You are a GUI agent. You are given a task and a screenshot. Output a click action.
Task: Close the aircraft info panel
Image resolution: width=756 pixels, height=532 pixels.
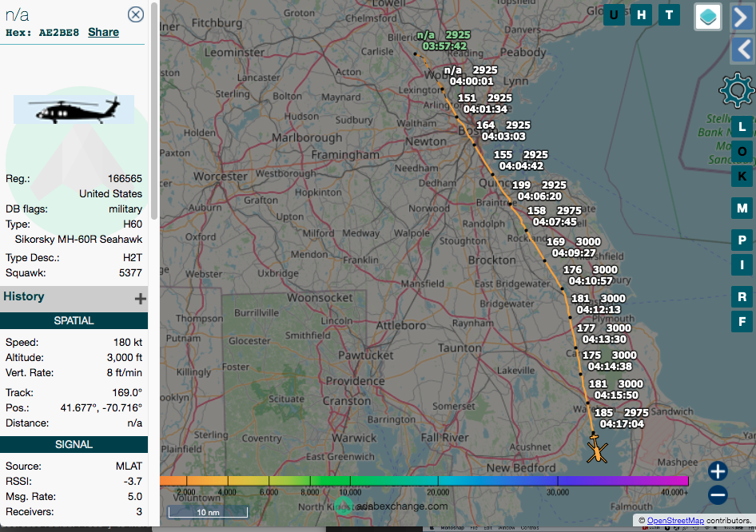tap(136, 14)
